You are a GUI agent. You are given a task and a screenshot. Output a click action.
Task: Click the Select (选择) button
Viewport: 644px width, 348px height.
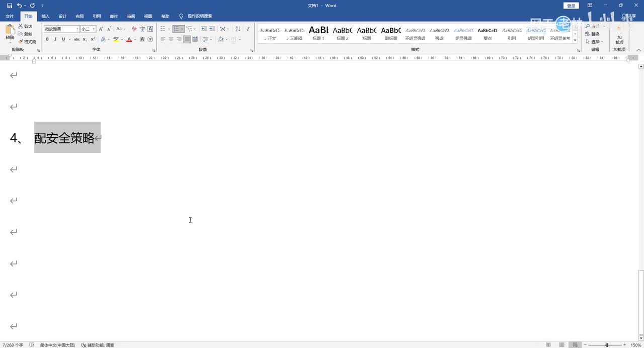click(x=594, y=42)
